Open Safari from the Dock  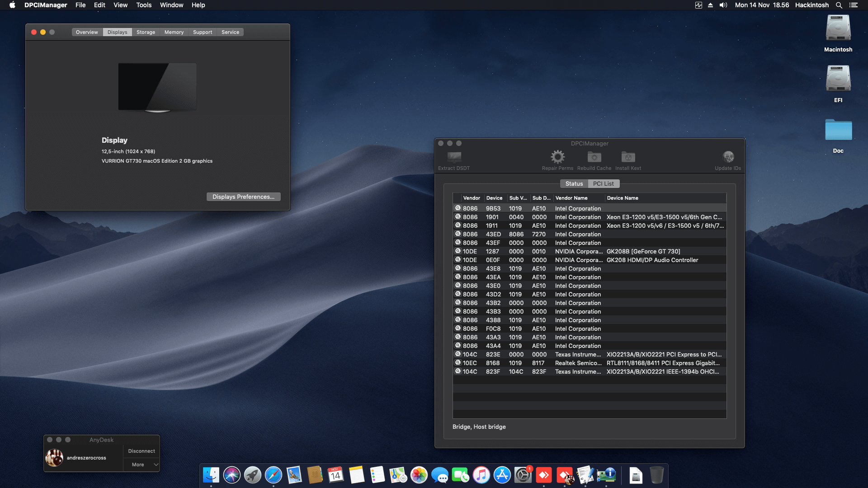pos(273,475)
